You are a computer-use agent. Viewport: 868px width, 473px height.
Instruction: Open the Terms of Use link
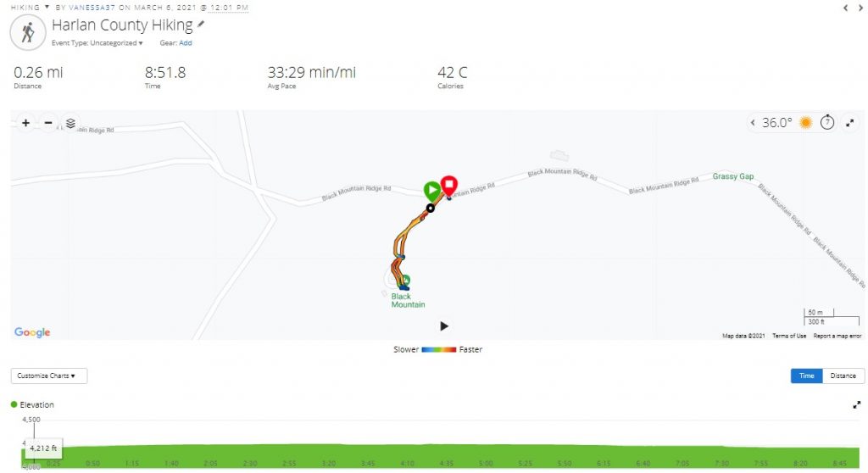[x=789, y=336]
